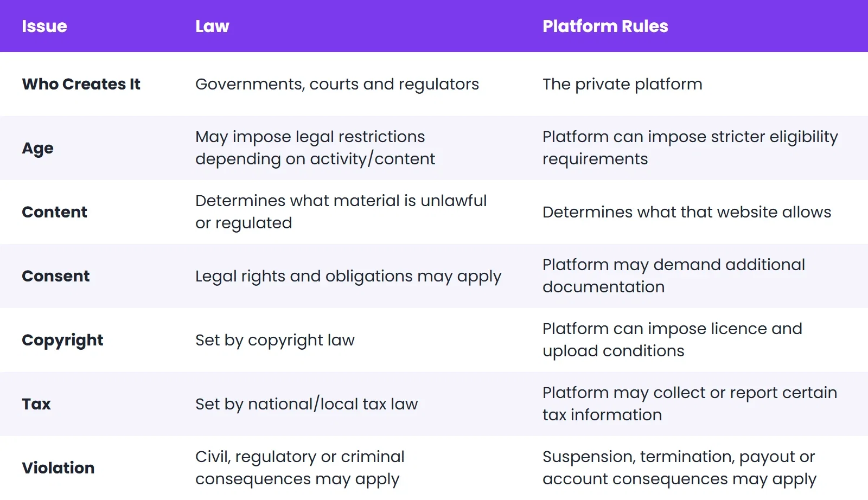Image resolution: width=868 pixels, height=500 pixels.
Task: Click 'Legal rights and obligations may apply' text
Action: (348, 277)
